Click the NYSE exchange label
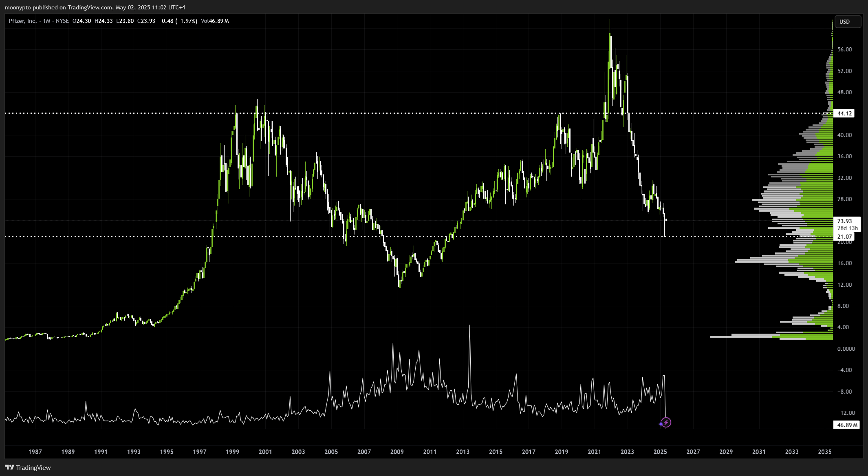 (x=62, y=21)
